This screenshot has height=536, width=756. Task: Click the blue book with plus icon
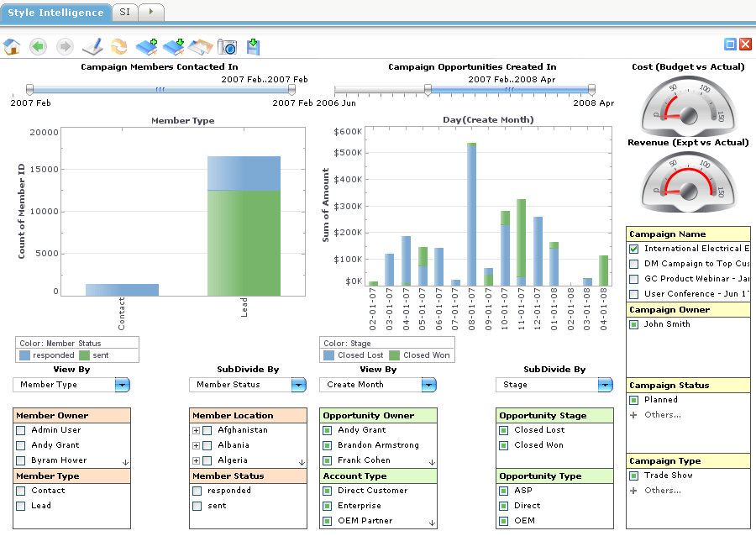tap(147, 47)
